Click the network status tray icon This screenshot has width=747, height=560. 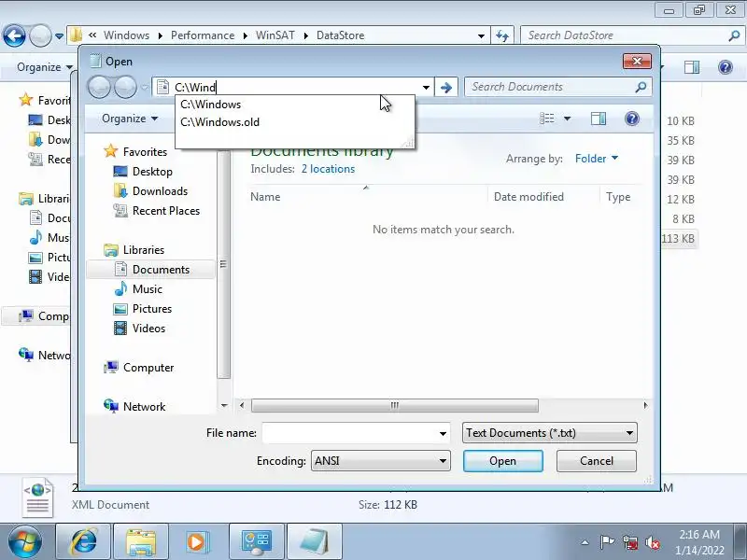coord(629,542)
